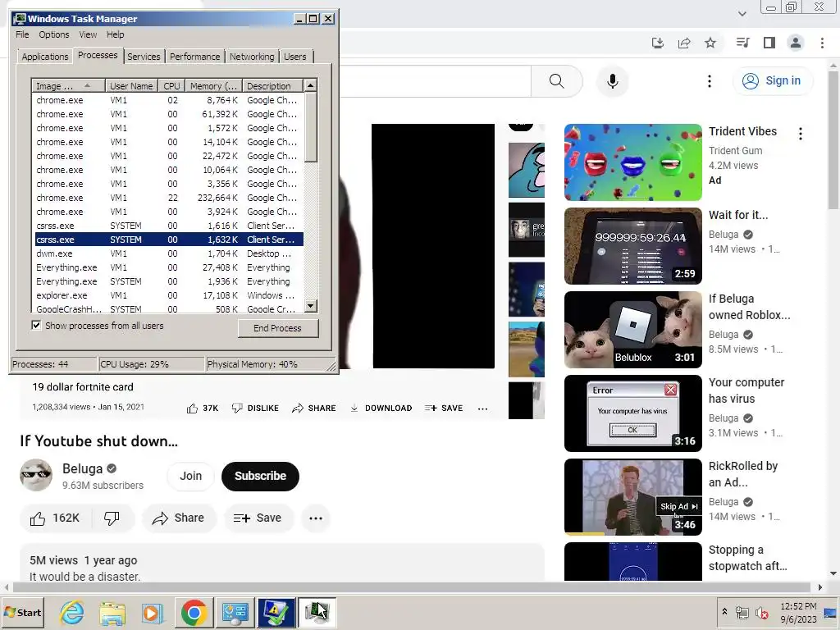Click the End Process button

[x=278, y=328]
